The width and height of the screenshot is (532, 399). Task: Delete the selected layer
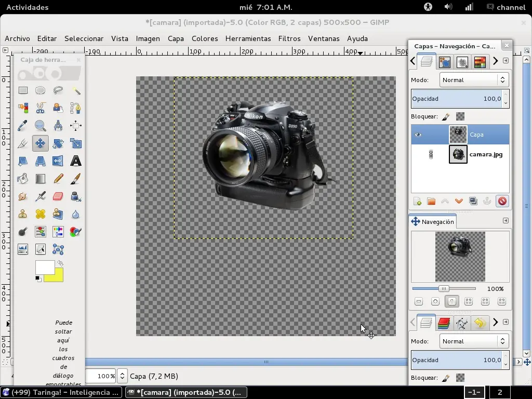(x=502, y=201)
